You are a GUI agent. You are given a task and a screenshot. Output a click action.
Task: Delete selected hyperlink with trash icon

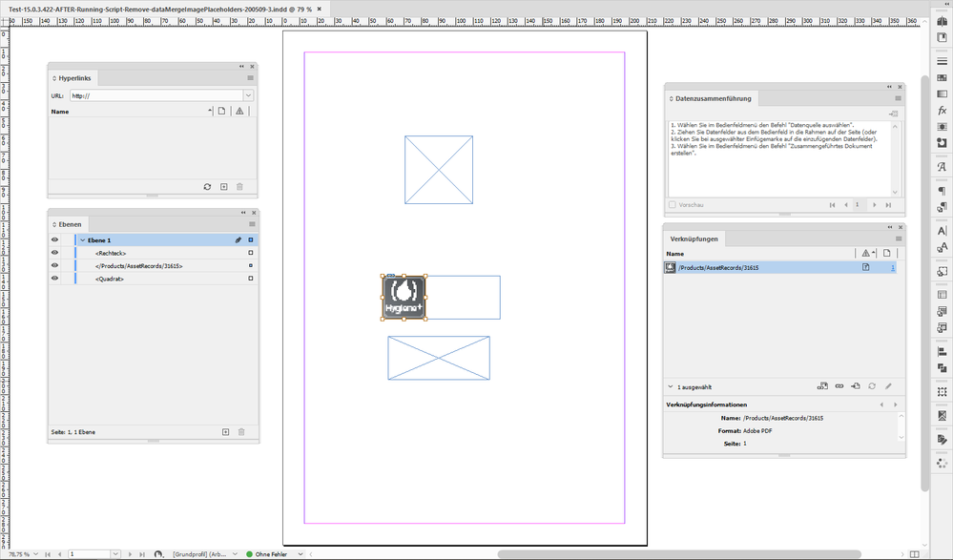tap(239, 187)
